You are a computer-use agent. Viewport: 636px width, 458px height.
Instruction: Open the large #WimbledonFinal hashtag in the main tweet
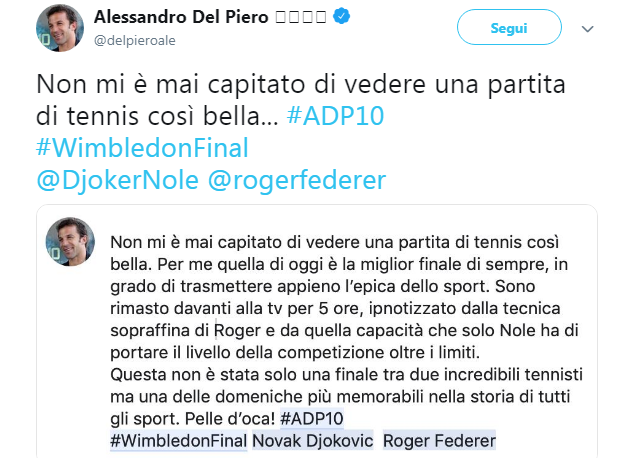[x=141, y=148]
